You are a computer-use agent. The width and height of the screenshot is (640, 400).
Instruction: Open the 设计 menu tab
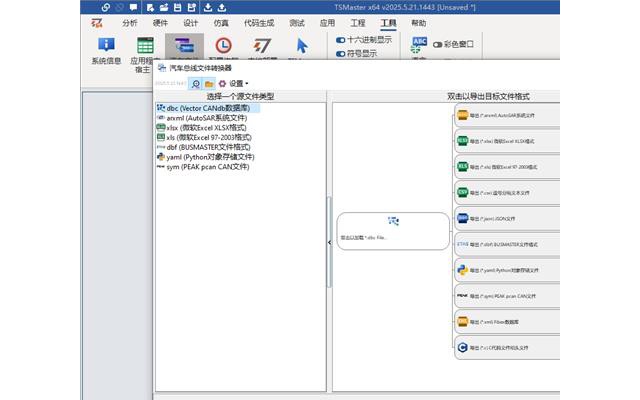pyautogui.click(x=191, y=23)
